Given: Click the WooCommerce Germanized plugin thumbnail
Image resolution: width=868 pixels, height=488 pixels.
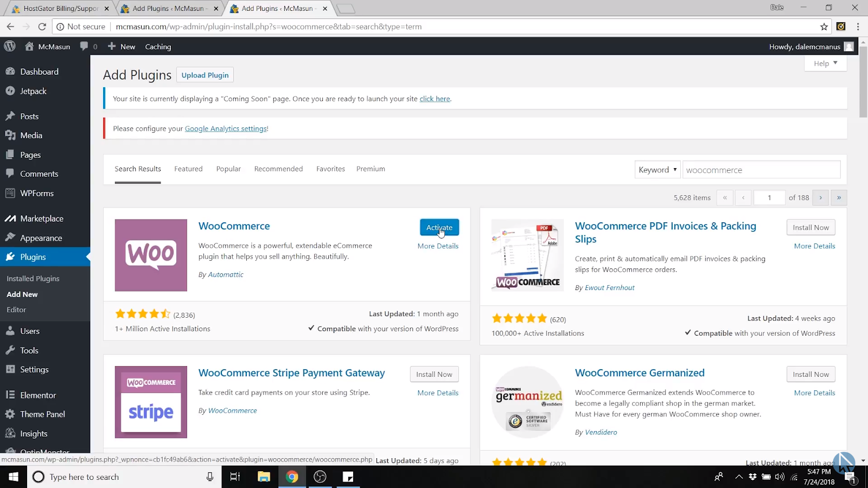Looking at the screenshot, I should pos(527,402).
